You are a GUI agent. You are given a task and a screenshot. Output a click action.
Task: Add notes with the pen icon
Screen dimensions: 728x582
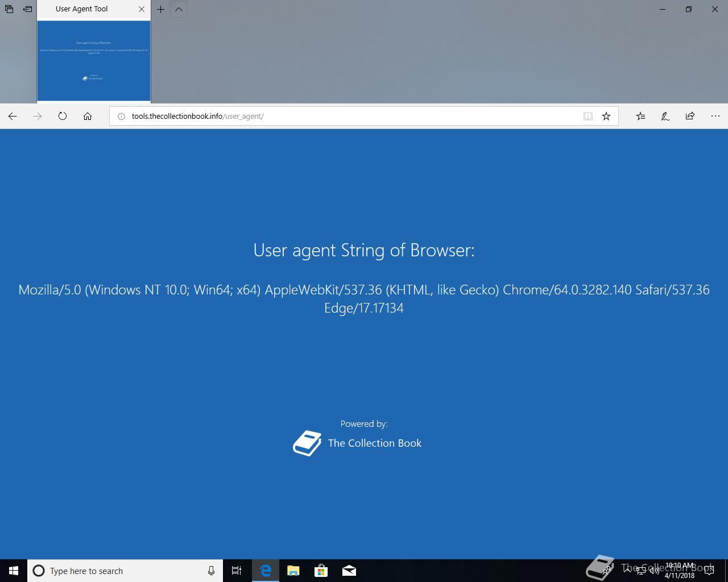click(665, 116)
